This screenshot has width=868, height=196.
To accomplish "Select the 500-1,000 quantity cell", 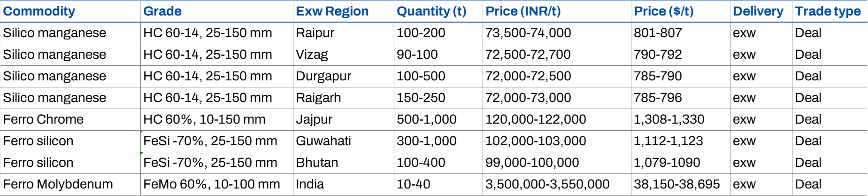I will coord(426,119).
